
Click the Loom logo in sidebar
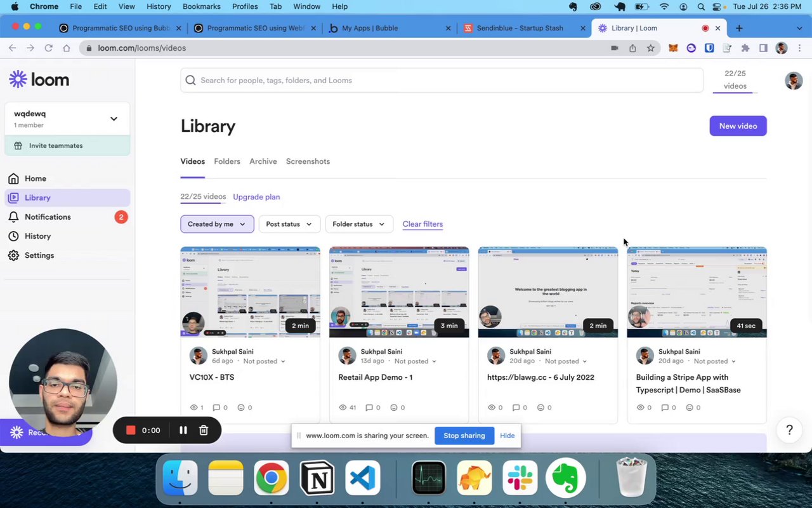point(39,79)
